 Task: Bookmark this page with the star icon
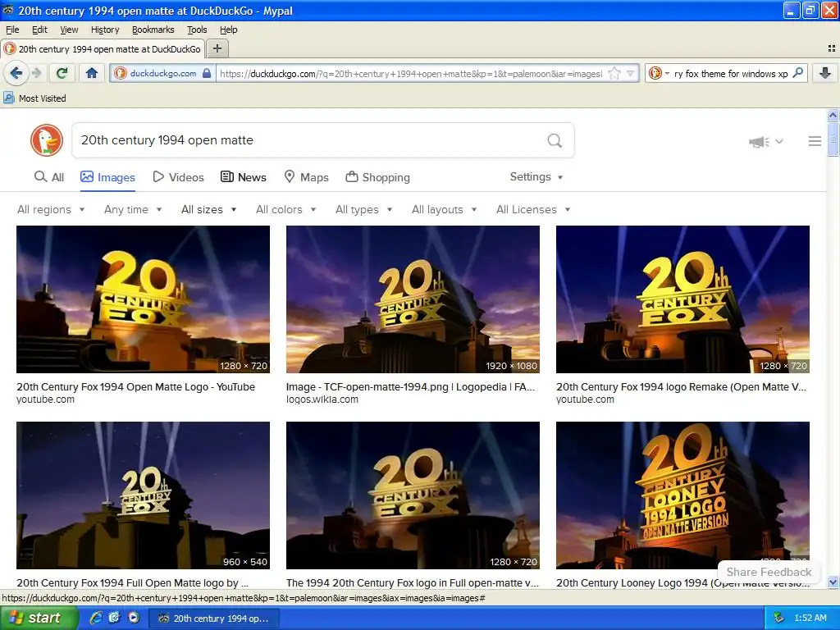614,73
